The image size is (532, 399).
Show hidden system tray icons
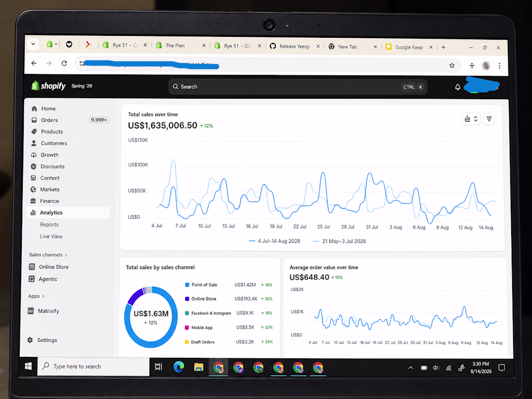(x=411, y=368)
